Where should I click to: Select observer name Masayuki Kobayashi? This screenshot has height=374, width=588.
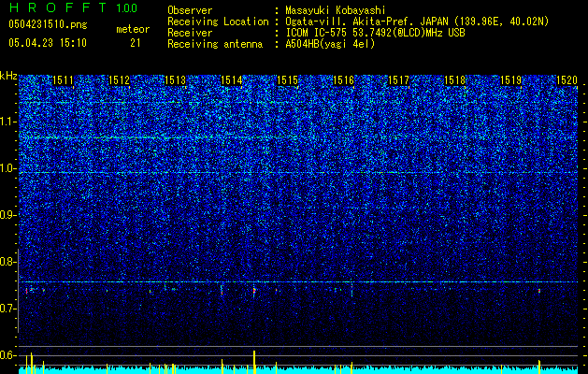click(x=336, y=10)
